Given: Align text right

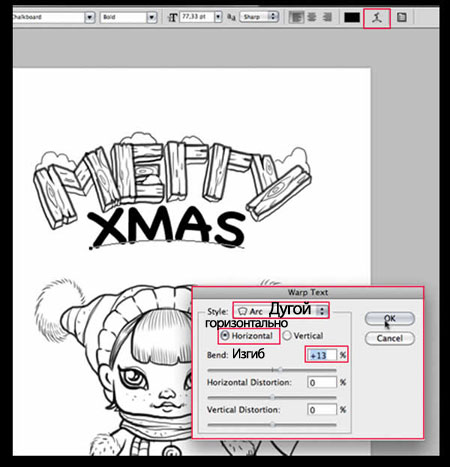Looking at the screenshot, I should (327, 17).
